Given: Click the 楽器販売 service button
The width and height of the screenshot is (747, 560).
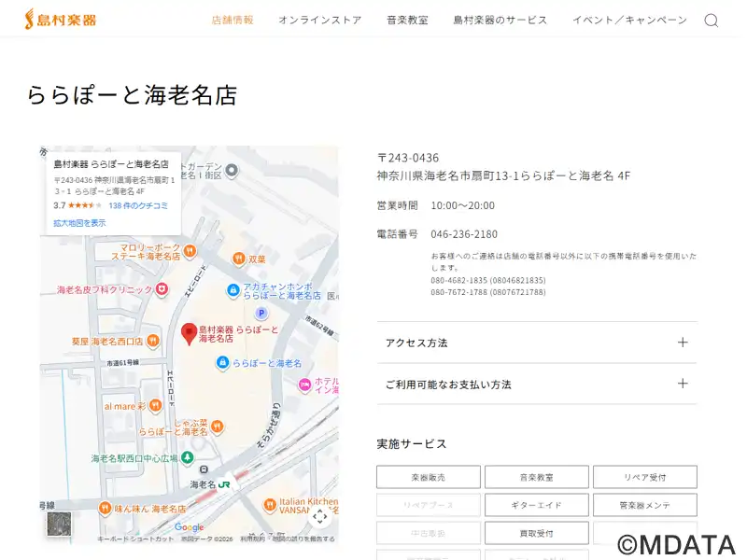Looking at the screenshot, I should coord(428,477).
